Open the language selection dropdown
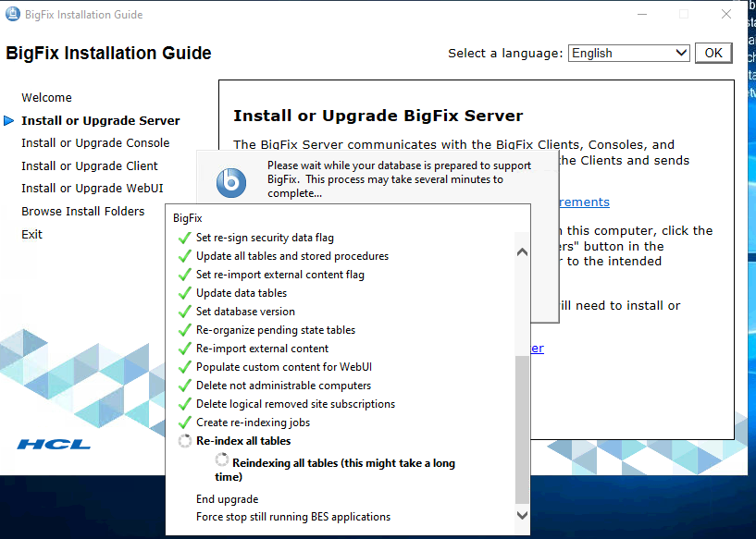 (628, 53)
